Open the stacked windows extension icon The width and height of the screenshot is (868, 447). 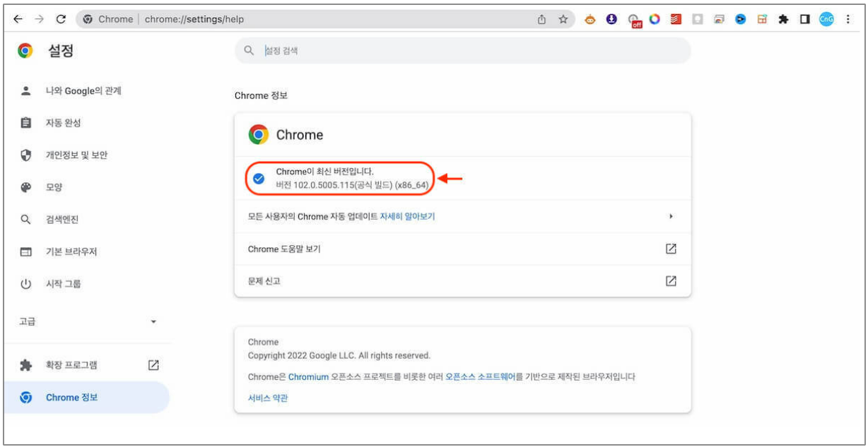point(719,19)
